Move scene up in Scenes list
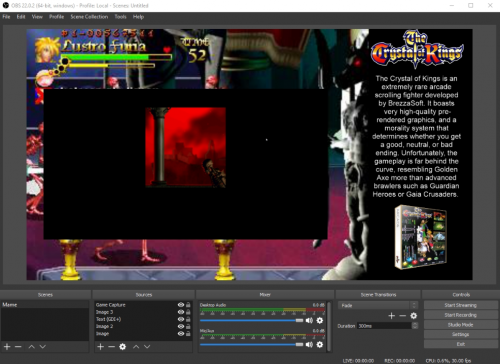Screen dimensions: 500x364 pyautogui.click(x=31, y=347)
